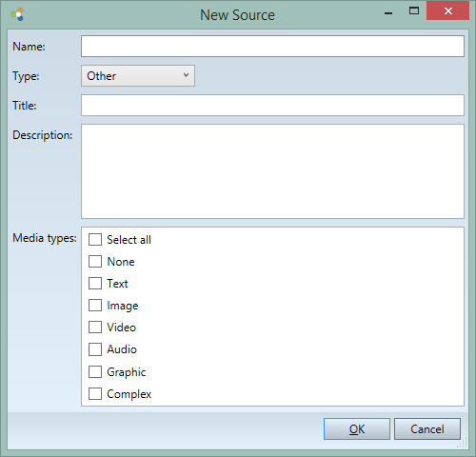This screenshot has height=457, width=476.
Task: Enable the Text media type
Action: pyautogui.click(x=95, y=284)
